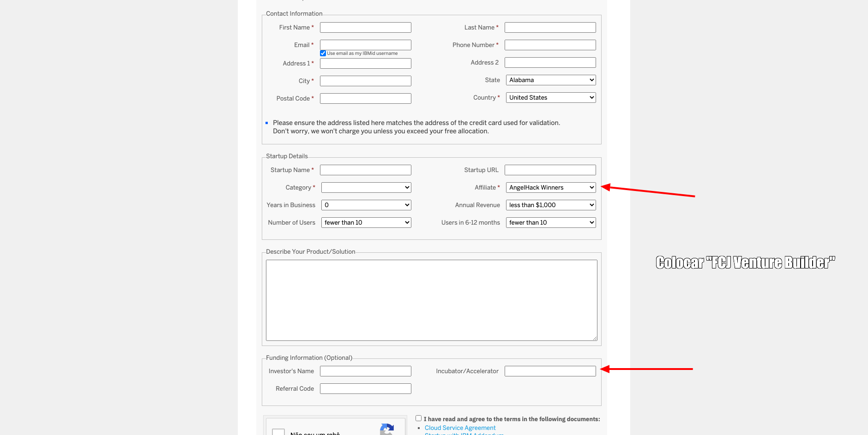Open the Years in Business dropdown
868x435 pixels.
[x=366, y=205]
